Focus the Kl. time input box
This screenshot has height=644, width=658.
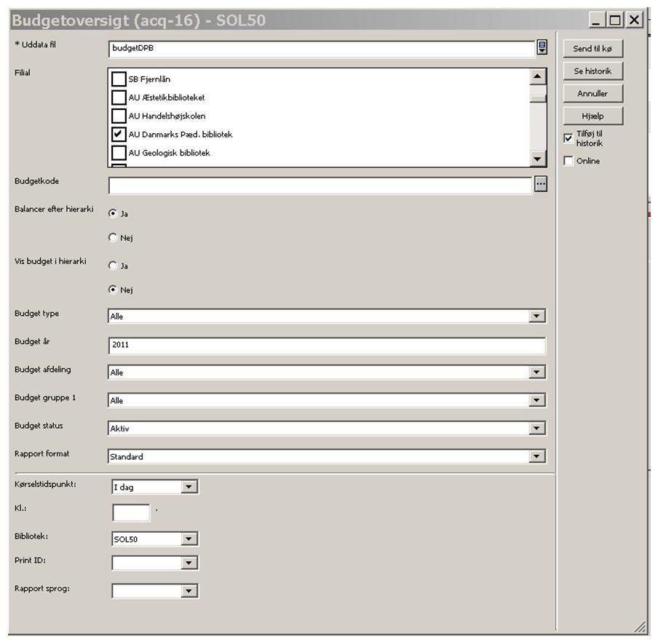pos(131,512)
